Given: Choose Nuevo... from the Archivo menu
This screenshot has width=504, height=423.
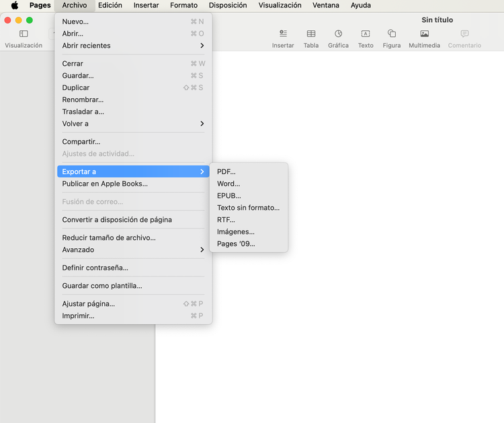Looking at the screenshot, I should (133, 22).
